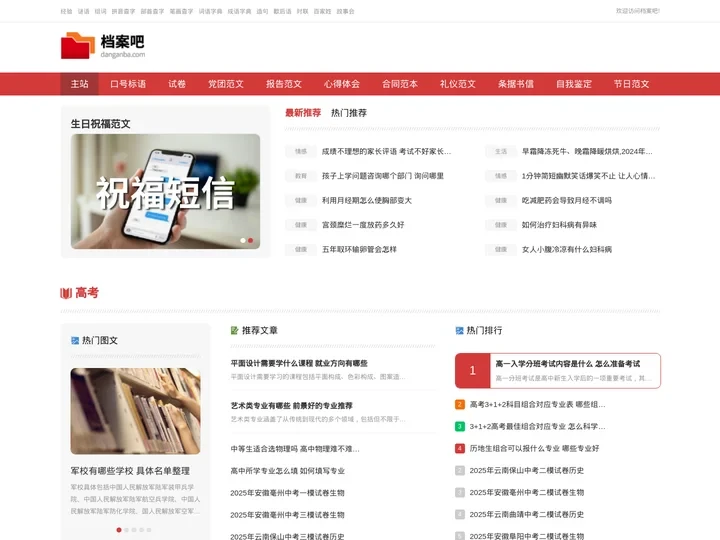Click the 生活 tag beside 早霜降冻死牛
720x540 pixels.
[501, 152]
